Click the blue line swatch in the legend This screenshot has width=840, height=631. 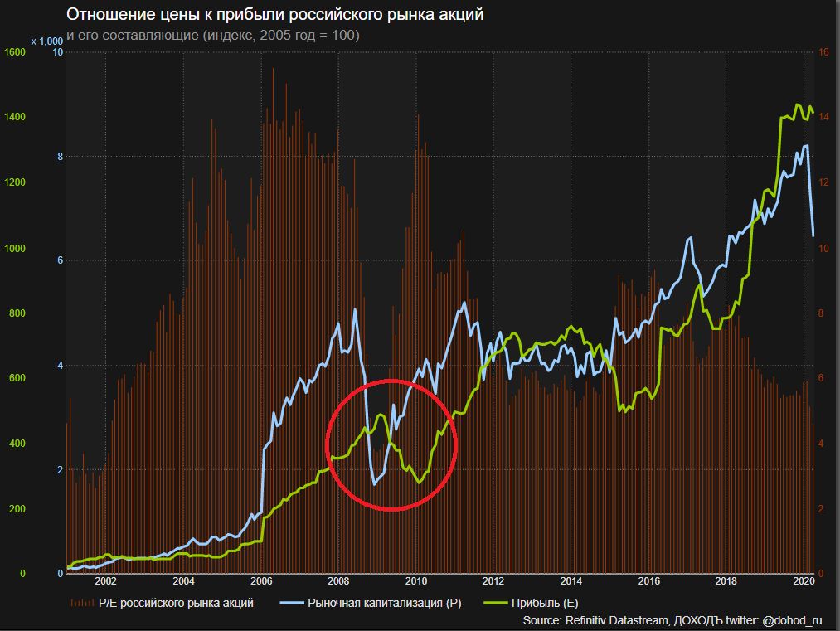(292, 603)
